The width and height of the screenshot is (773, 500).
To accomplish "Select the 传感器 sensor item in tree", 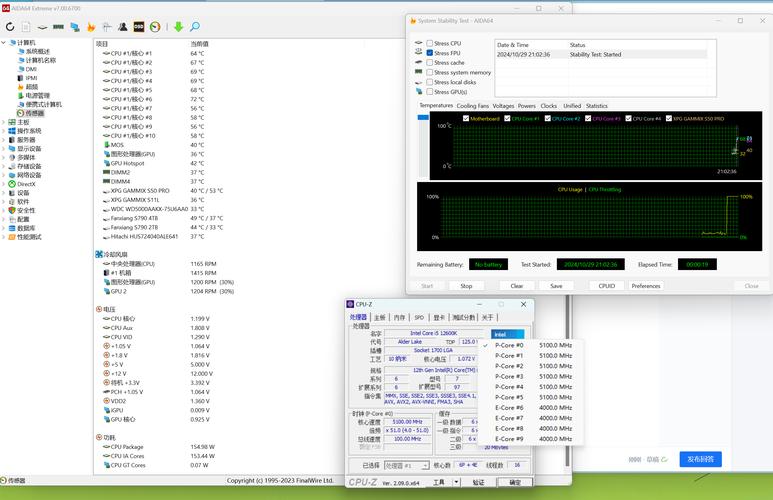I will click(x=34, y=113).
